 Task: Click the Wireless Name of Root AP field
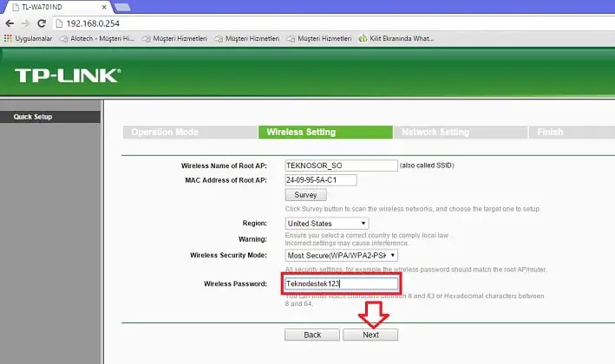pos(341,166)
